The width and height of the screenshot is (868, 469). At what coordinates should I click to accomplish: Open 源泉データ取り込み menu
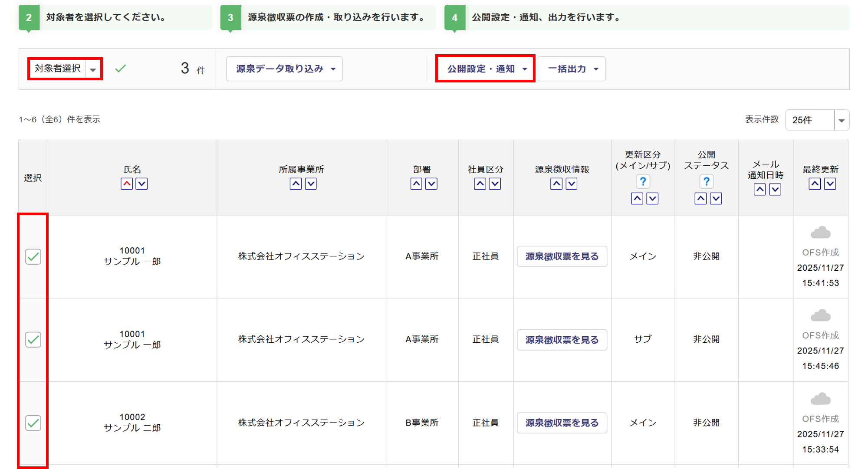pyautogui.click(x=284, y=69)
